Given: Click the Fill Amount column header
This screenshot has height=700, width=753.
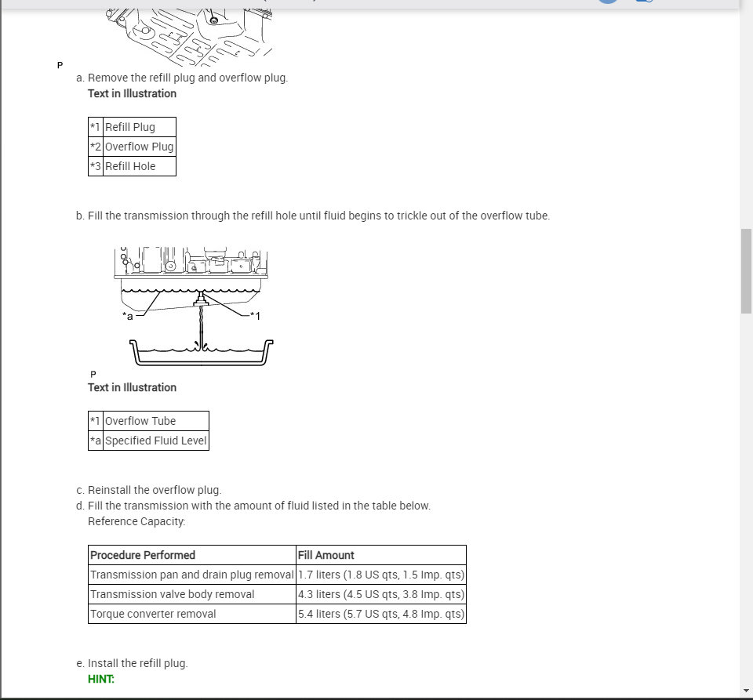Looking at the screenshot, I should [381, 555].
